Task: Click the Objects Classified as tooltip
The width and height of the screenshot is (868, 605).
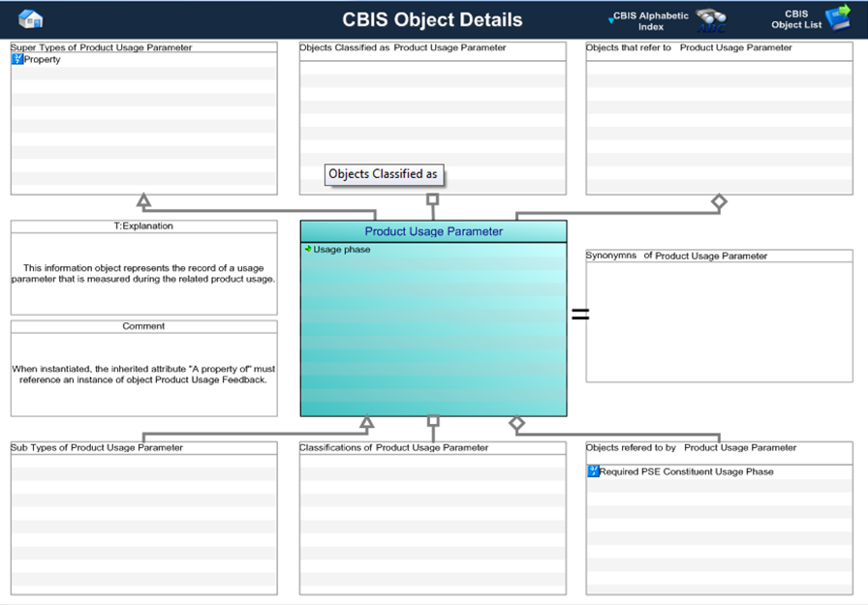Action: click(x=383, y=174)
